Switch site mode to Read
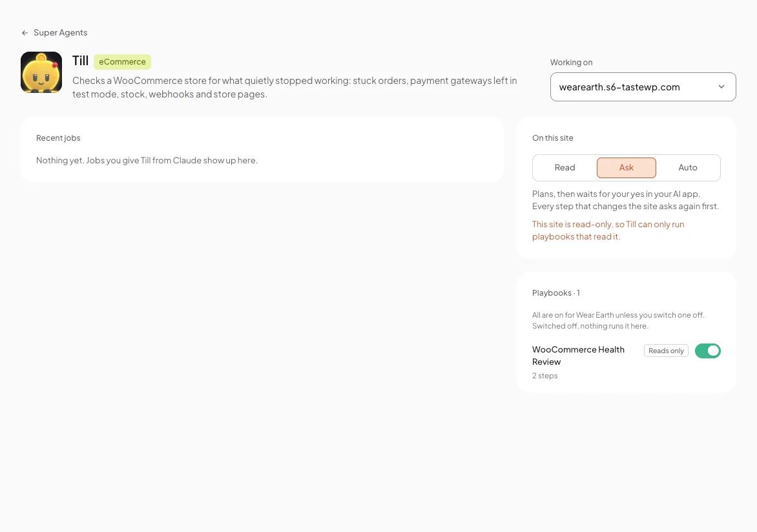The image size is (757, 532). [565, 167]
